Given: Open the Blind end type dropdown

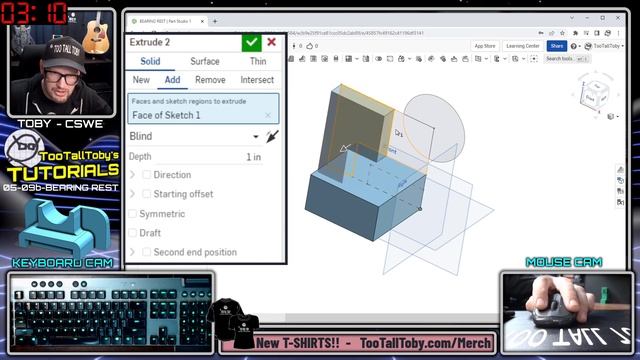Looking at the screenshot, I should click(194, 136).
